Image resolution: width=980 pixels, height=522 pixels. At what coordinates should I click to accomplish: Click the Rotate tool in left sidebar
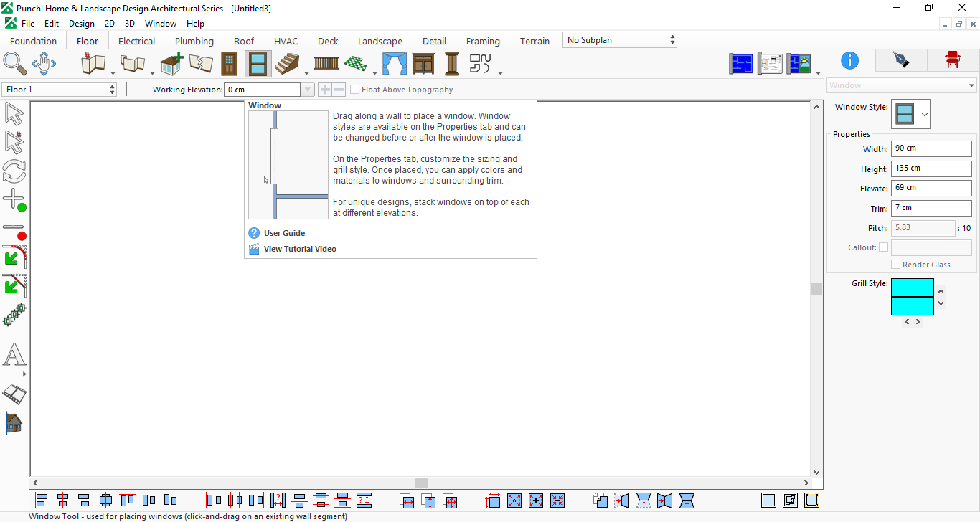click(14, 171)
